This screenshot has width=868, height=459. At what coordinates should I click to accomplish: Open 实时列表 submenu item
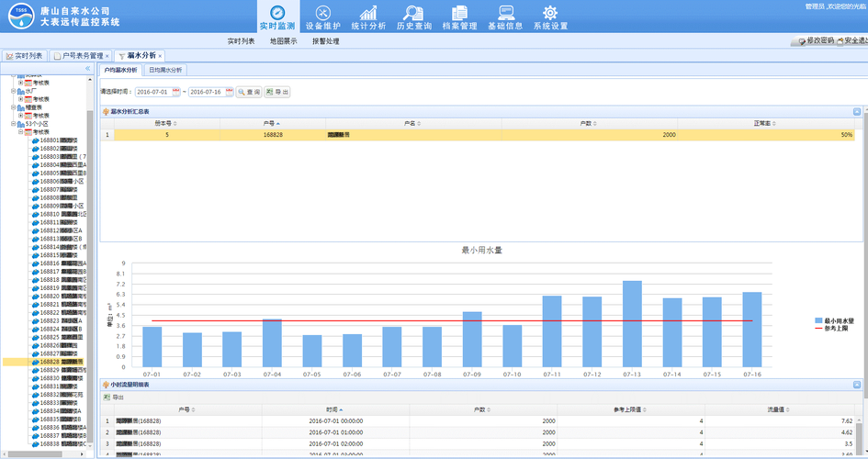pyautogui.click(x=241, y=41)
